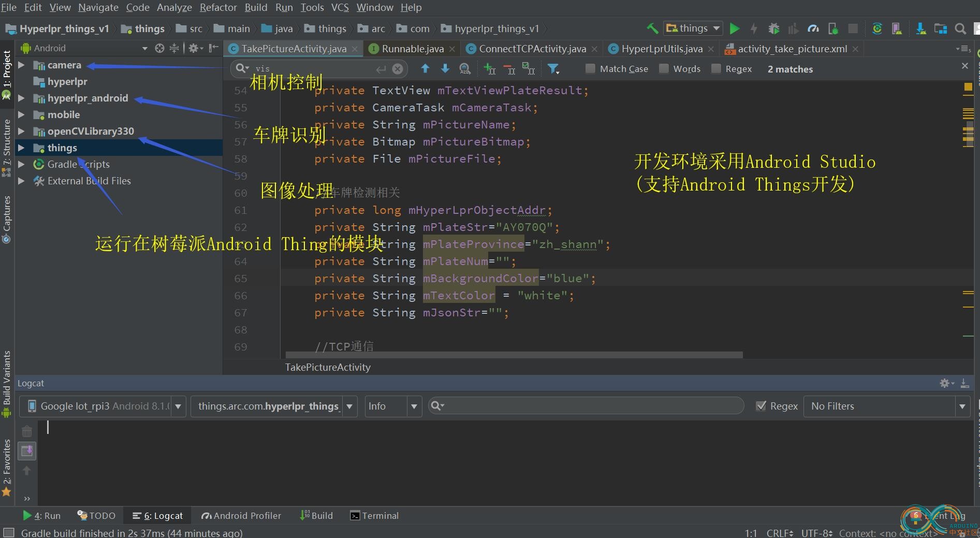The image size is (980, 538).
Task: Open the Refactor menu
Action: (x=218, y=7)
